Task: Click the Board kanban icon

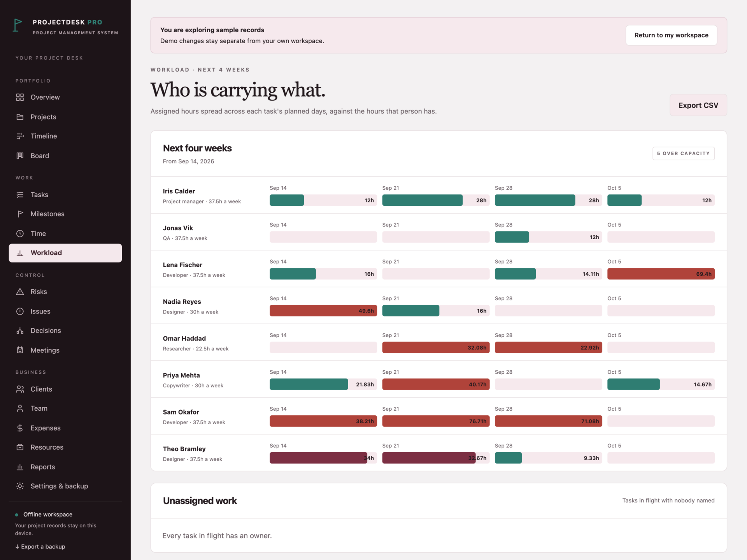Action: [20, 156]
